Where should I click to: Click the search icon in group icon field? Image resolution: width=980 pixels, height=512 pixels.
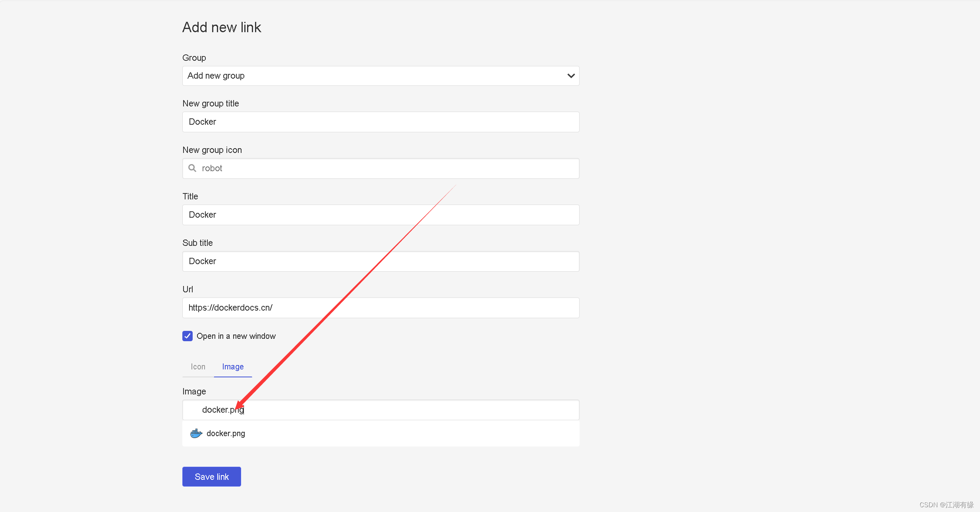[x=193, y=168]
